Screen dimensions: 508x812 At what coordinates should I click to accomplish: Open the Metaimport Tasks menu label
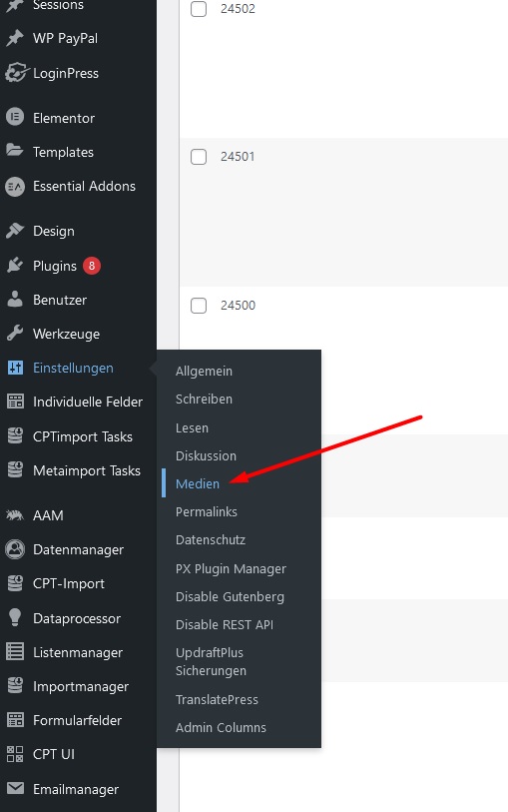click(87, 470)
